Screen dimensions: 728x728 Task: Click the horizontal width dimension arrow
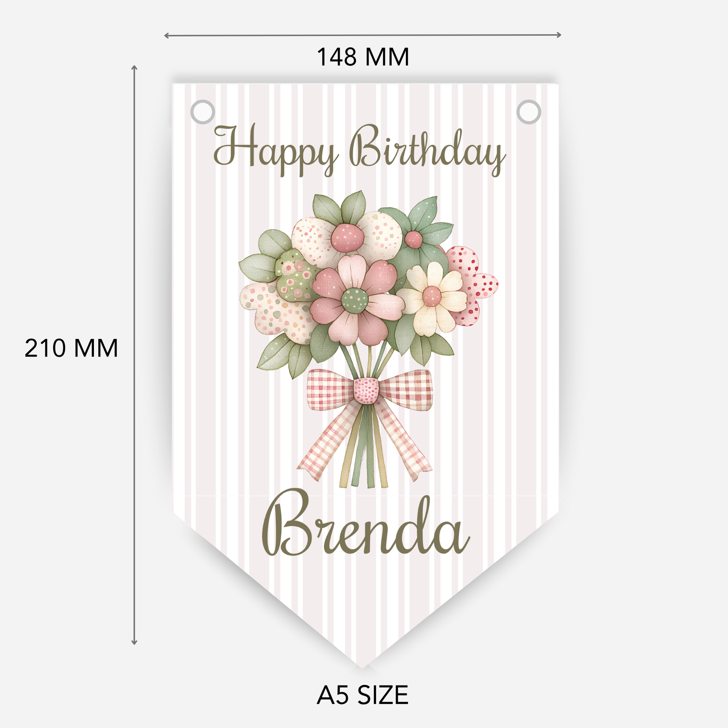363,35
